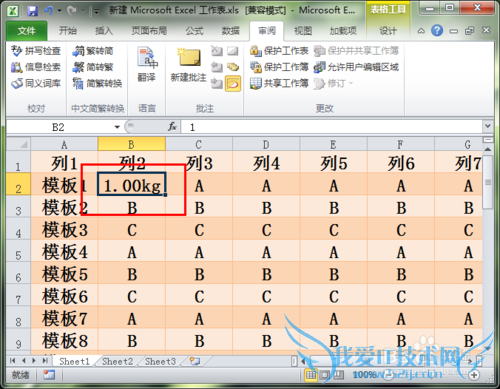This screenshot has width=500, height=389.
Task: Select cell A4 containing 模板3
Action: pos(64,229)
